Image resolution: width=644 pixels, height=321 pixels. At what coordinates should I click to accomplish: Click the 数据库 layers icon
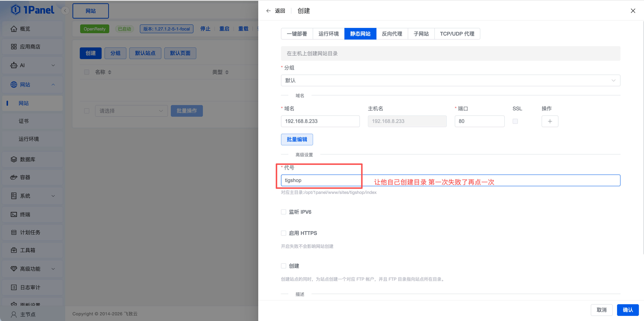[14, 160]
